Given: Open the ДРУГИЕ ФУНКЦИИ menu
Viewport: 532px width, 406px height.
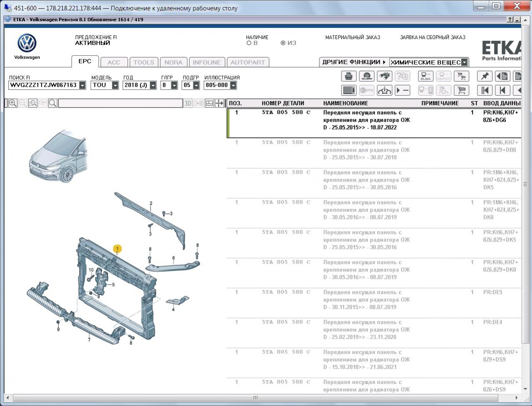Looking at the screenshot, I should click(354, 62).
